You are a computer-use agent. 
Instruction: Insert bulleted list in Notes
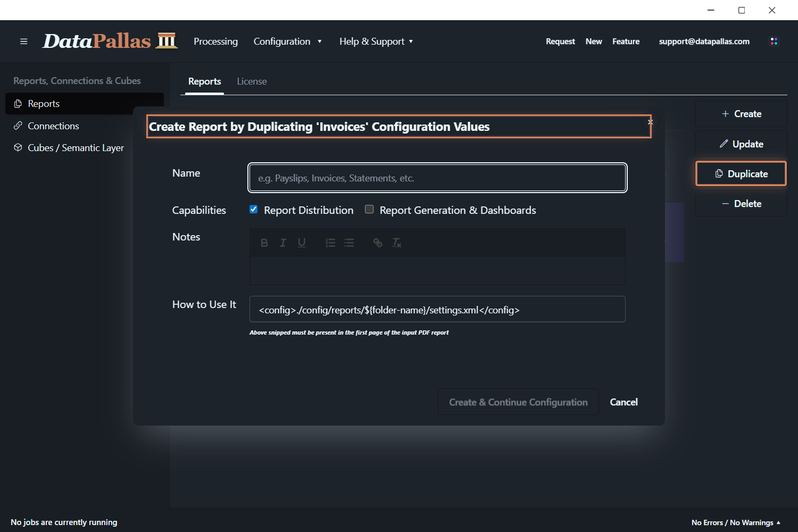click(x=349, y=243)
